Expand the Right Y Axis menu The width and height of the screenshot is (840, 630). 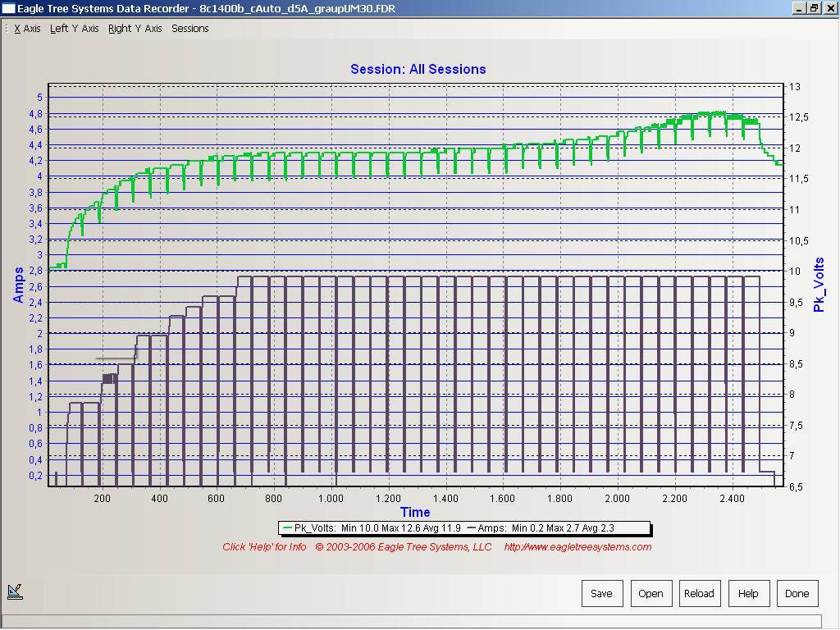[135, 29]
